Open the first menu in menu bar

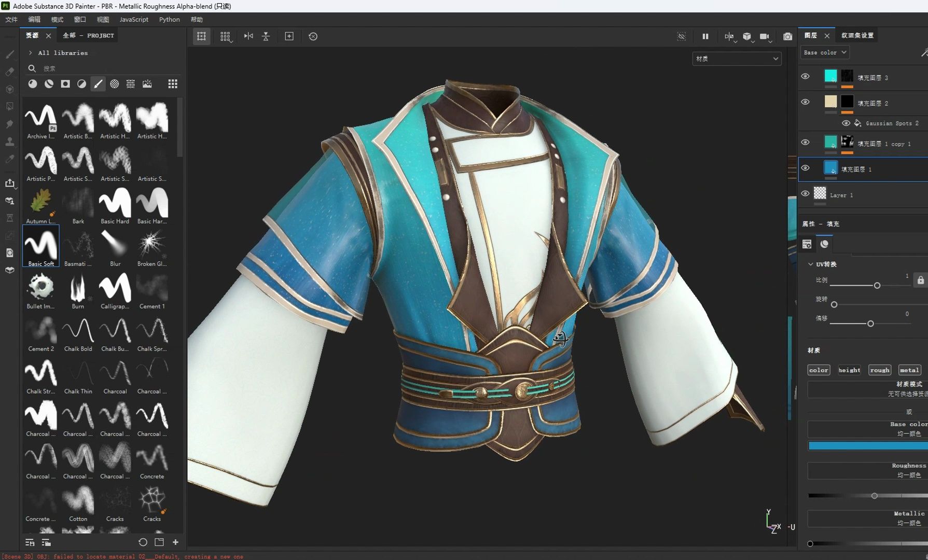pyautogui.click(x=11, y=19)
